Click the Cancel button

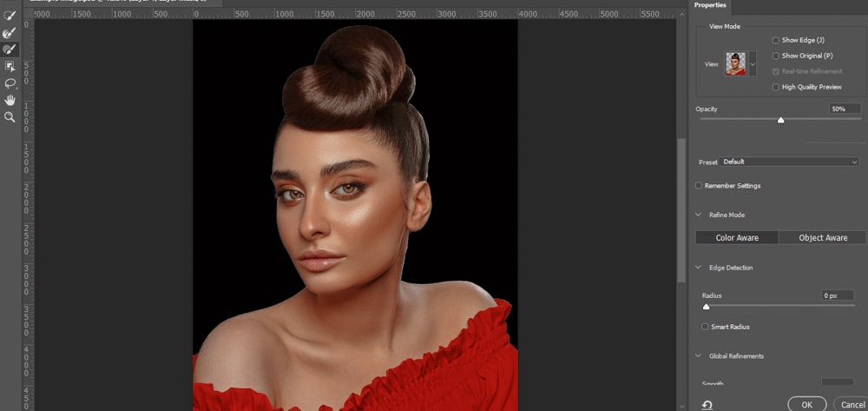(x=851, y=405)
